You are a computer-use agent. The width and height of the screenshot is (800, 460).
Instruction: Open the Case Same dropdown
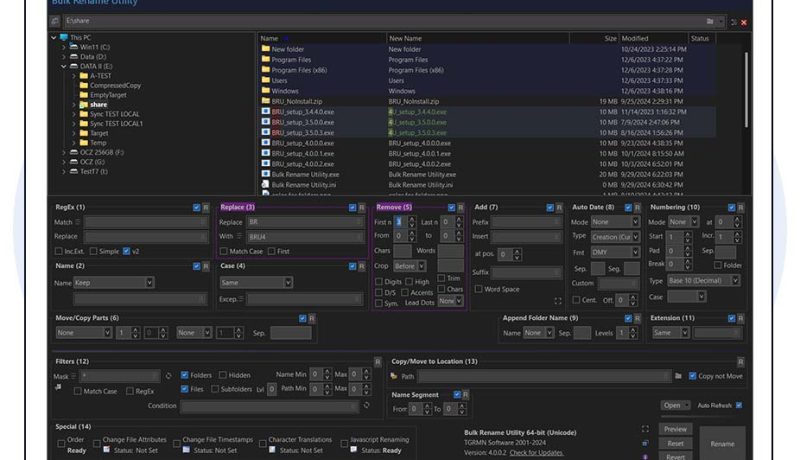tap(256, 283)
